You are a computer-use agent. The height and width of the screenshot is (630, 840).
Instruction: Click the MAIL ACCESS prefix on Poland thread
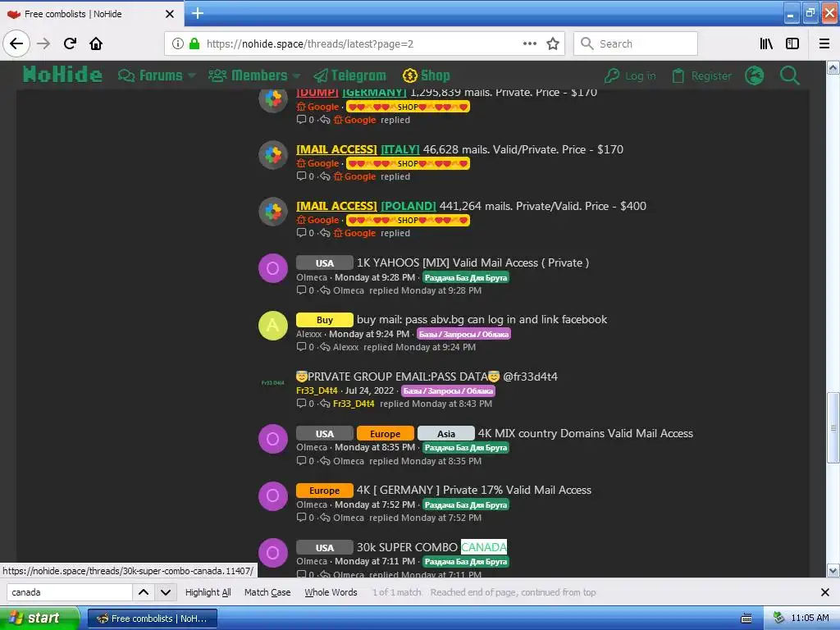click(337, 206)
